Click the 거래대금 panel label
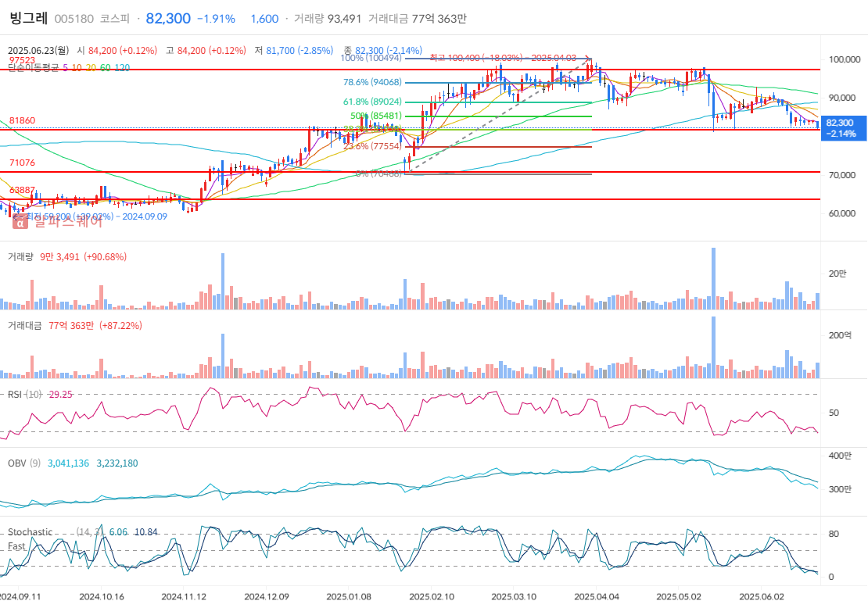 coord(24,325)
